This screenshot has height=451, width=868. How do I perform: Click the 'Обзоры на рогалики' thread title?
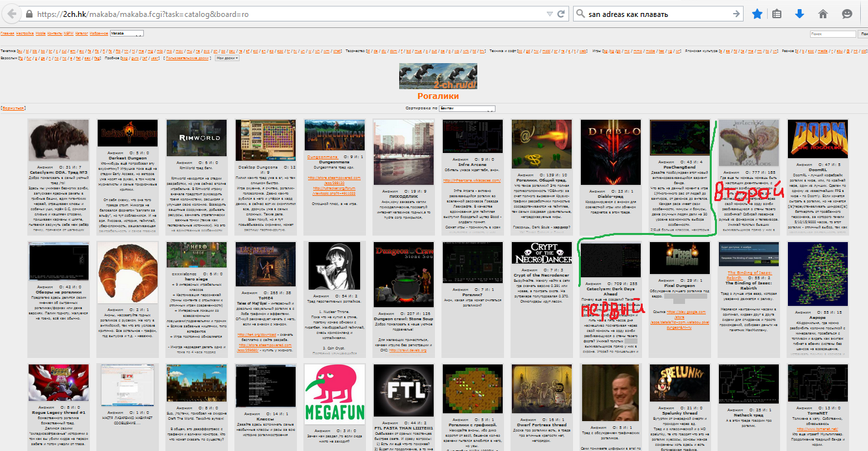(59, 292)
